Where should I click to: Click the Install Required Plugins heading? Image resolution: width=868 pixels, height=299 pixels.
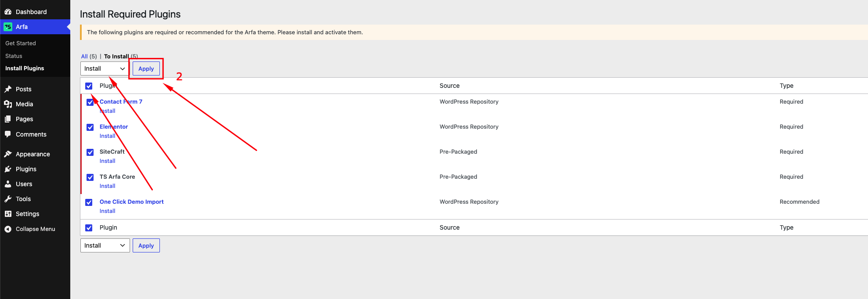(130, 14)
